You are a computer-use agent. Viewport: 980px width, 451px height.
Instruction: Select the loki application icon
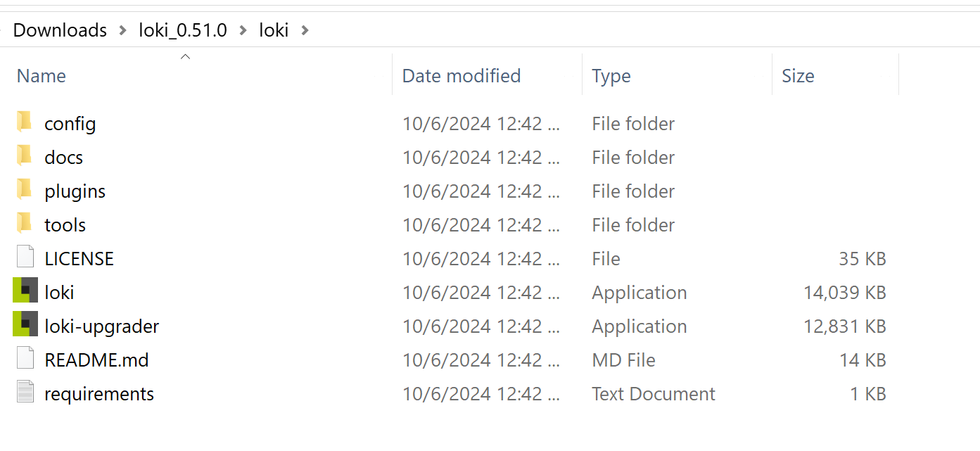25,291
